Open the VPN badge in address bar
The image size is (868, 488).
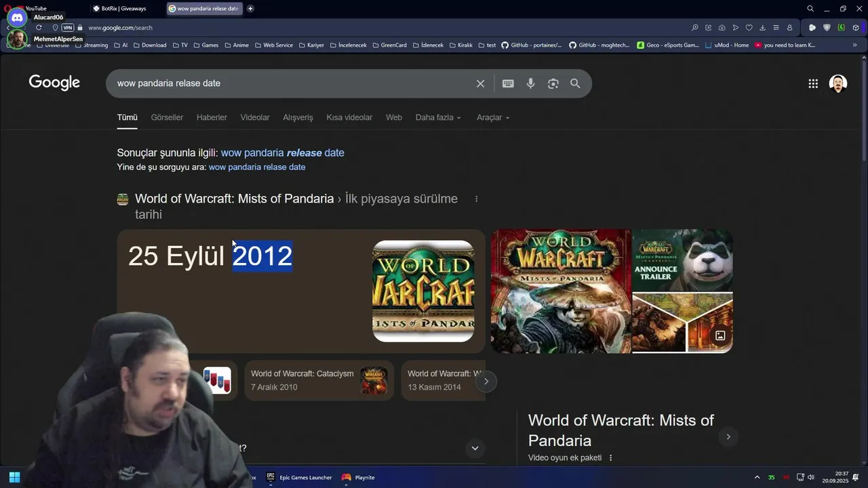[x=67, y=28]
